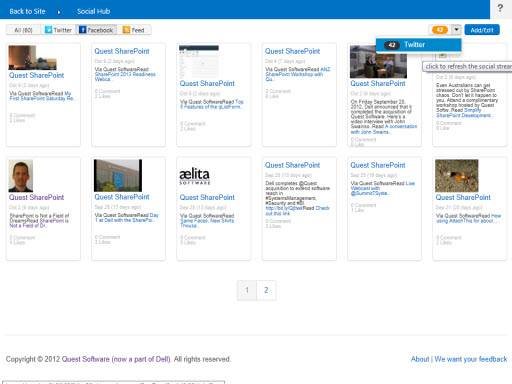The width and height of the screenshot is (512, 384).
Task: Open the aelita software logo thumbnail
Action: click(195, 176)
